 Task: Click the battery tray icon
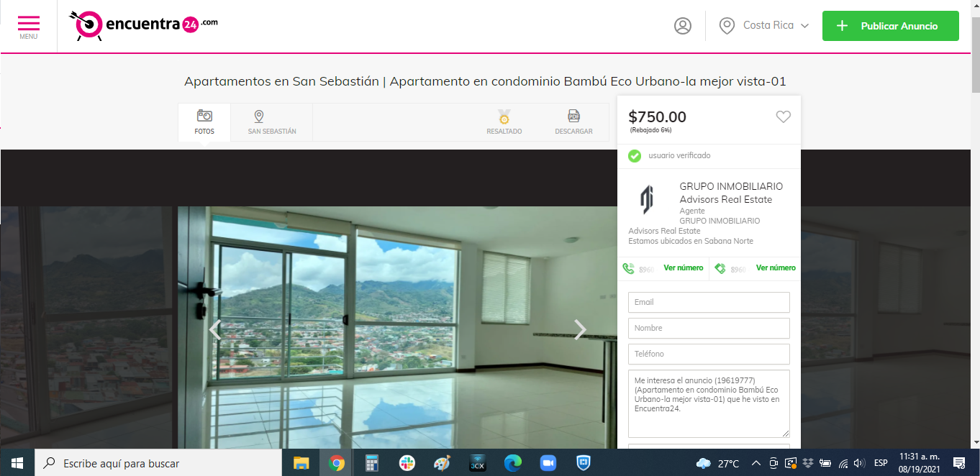tap(825, 463)
